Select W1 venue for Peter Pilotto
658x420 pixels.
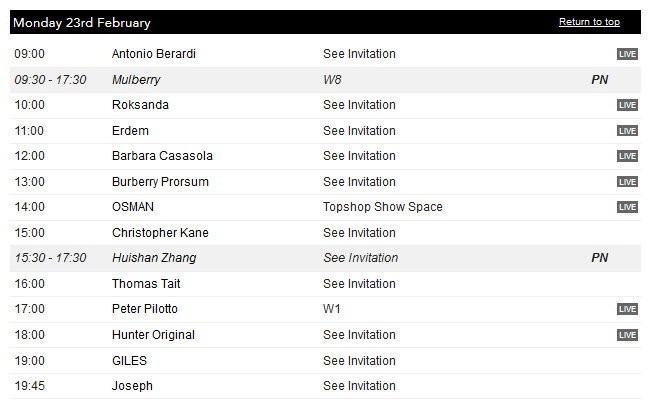pos(332,309)
